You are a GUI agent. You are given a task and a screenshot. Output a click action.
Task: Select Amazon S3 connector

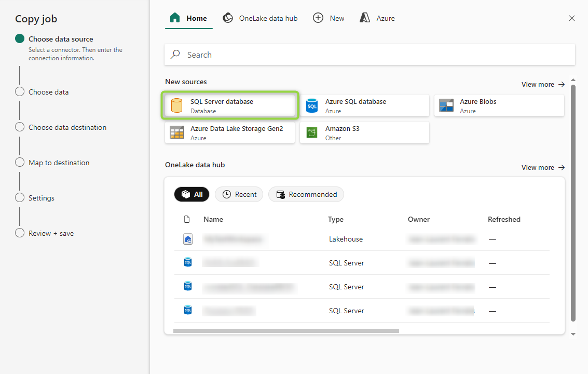[x=364, y=132]
